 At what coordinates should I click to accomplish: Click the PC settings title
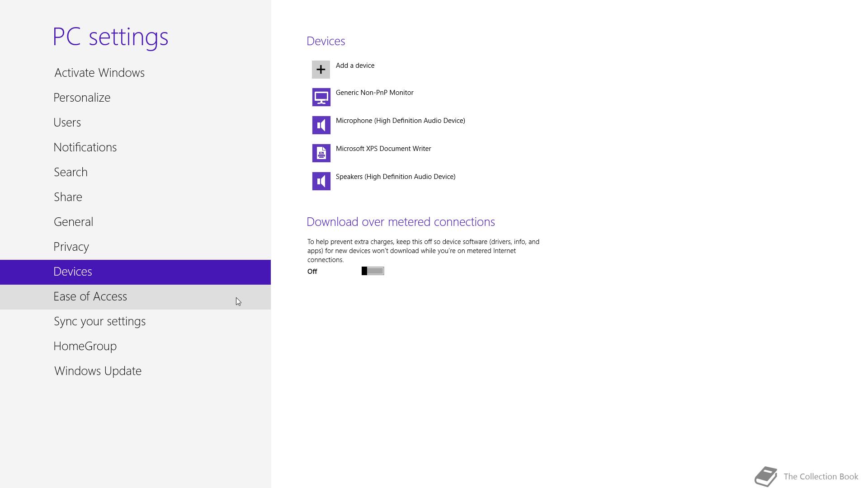click(x=110, y=37)
